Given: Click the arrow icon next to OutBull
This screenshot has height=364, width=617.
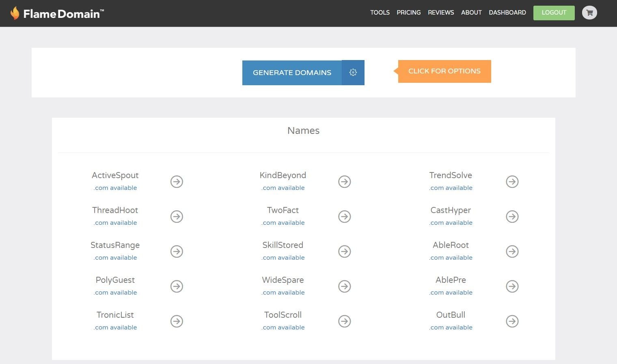Looking at the screenshot, I should click(x=512, y=321).
